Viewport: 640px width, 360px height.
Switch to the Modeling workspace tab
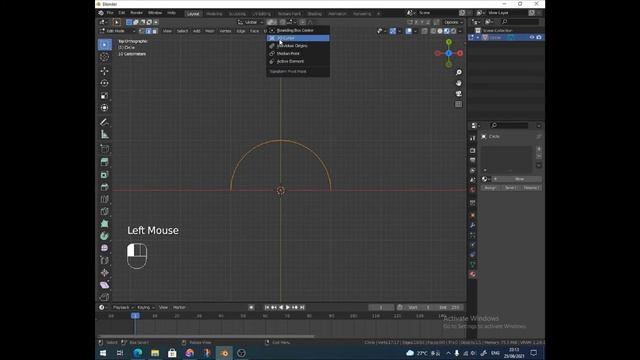tap(214, 13)
